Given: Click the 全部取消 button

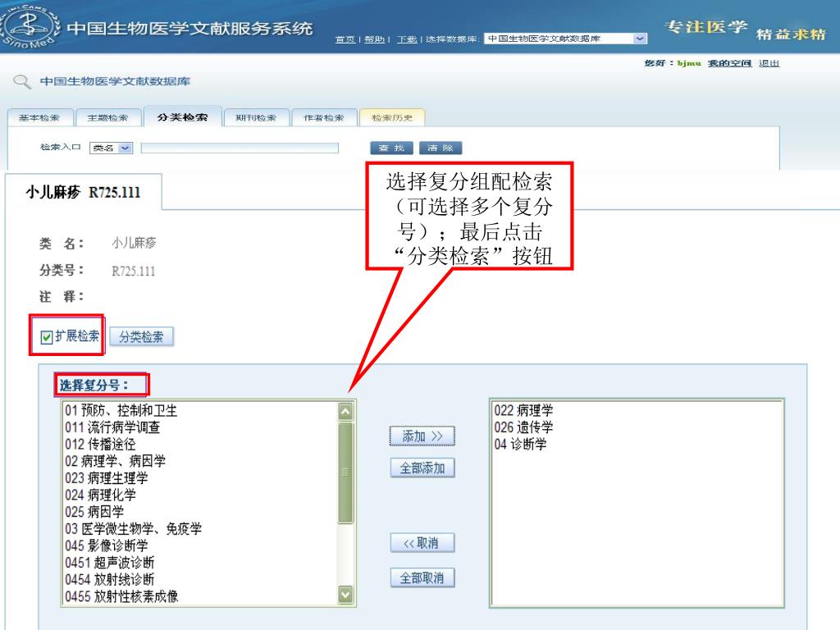Looking at the screenshot, I should tap(422, 578).
